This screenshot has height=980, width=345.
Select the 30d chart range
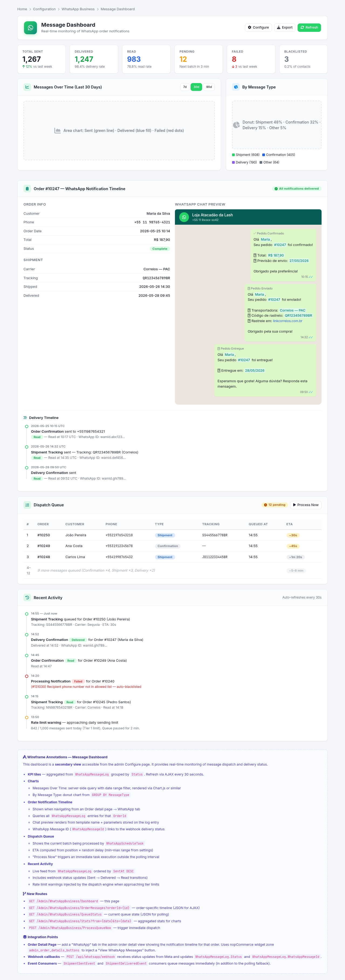(x=196, y=87)
